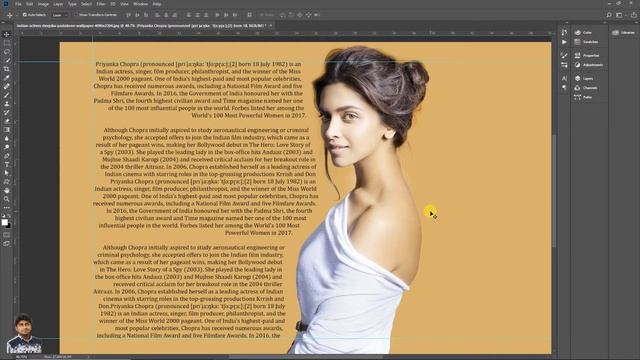Open the Edit menu
This screenshot has height=360, width=640.
(x=30, y=4)
